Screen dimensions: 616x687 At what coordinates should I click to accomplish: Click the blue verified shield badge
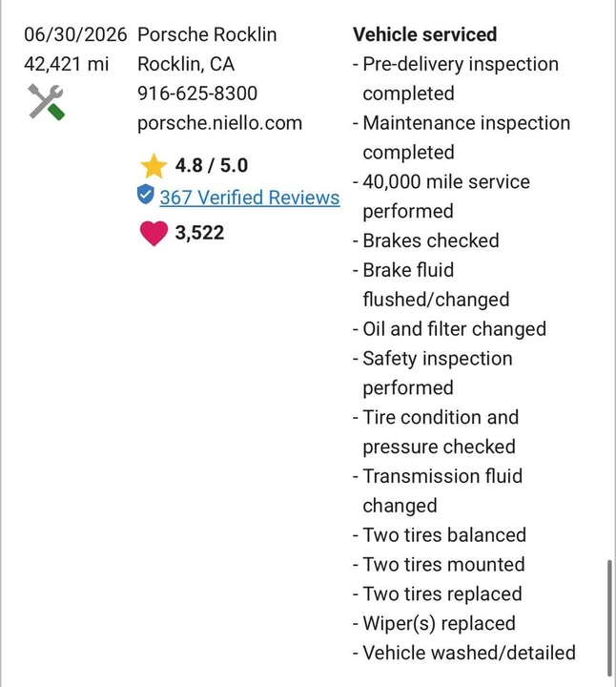145,194
